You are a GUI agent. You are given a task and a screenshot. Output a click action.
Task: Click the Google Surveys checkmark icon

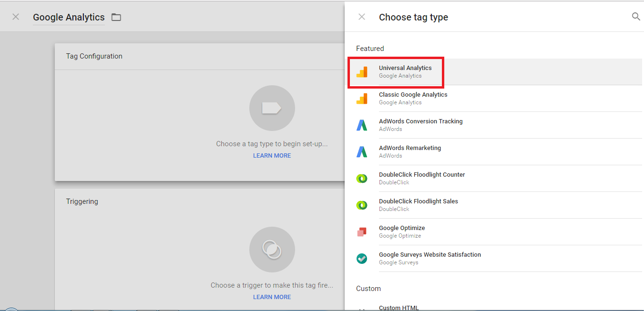tap(362, 259)
